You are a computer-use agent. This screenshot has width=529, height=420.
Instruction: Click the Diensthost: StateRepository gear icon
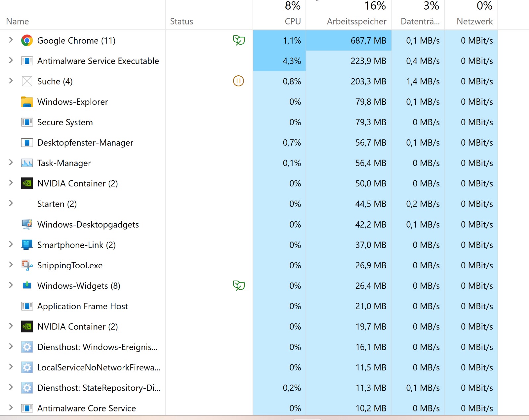click(x=27, y=388)
